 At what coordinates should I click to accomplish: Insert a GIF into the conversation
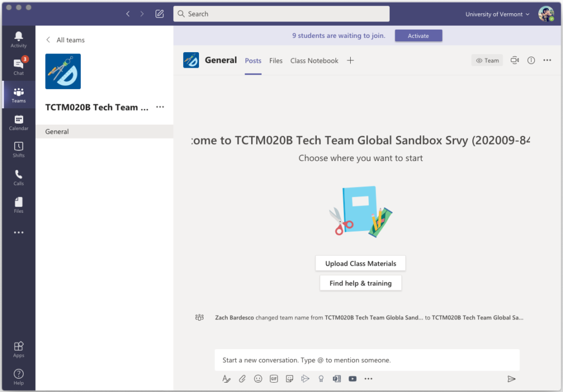(273, 378)
